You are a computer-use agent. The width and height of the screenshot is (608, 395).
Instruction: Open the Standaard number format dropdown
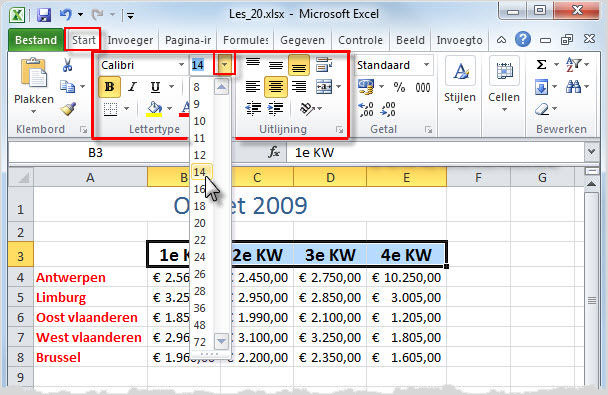427,65
